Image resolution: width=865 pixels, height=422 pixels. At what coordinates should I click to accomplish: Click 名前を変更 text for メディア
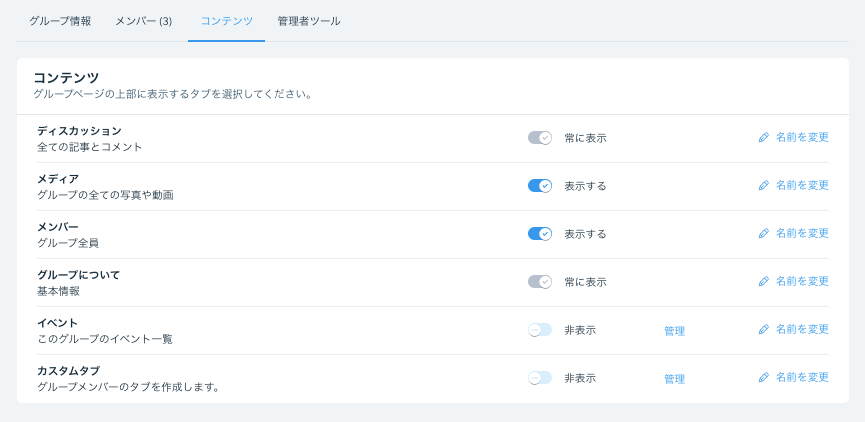pos(802,185)
